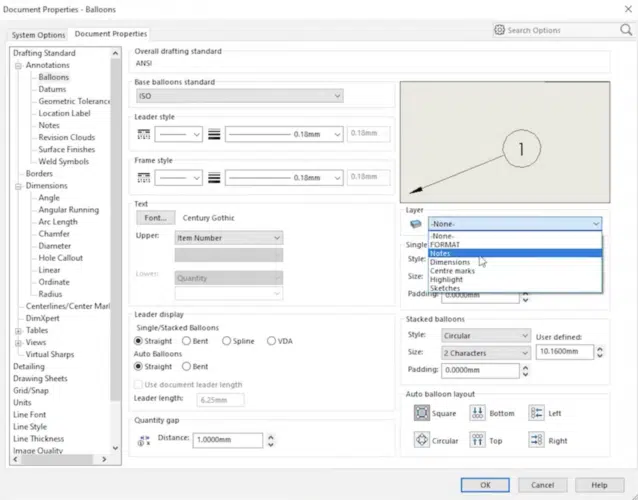
Task: Open the Upper text Item Number dropdown
Action: coord(229,238)
